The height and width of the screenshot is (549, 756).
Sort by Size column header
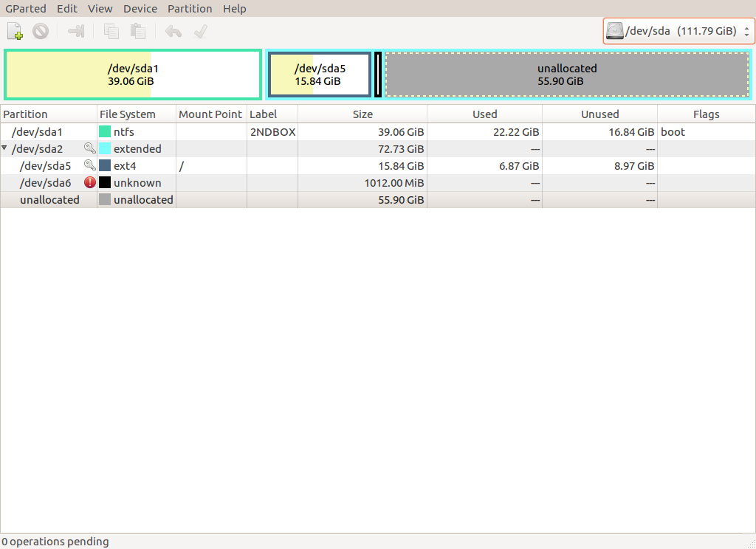click(x=362, y=114)
